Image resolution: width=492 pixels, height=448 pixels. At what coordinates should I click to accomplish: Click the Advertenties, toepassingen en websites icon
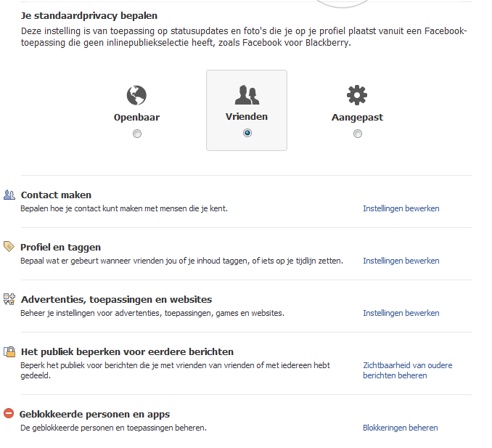click(x=9, y=299)
